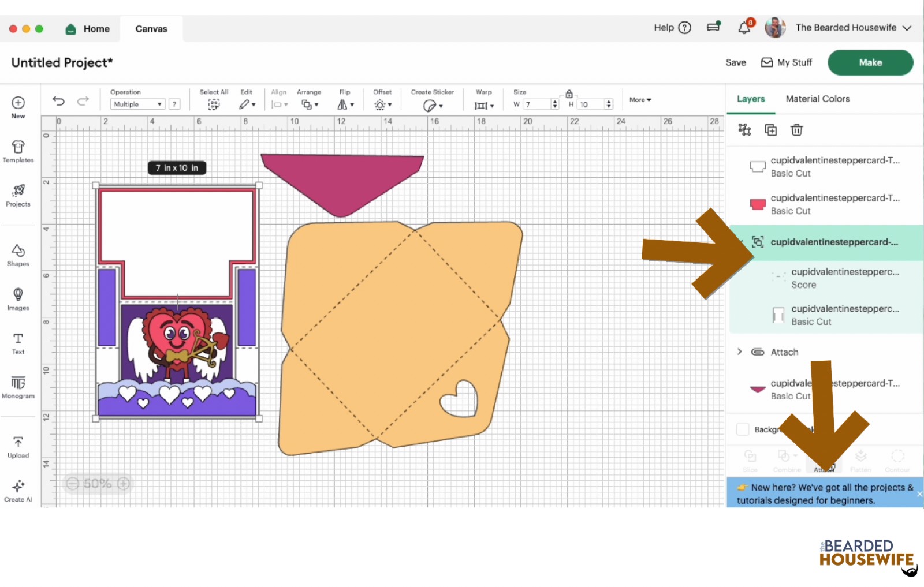Toggle the size aspect ratio lock
Viewport: 924px width, 587px height.
(x=569, y=94)
